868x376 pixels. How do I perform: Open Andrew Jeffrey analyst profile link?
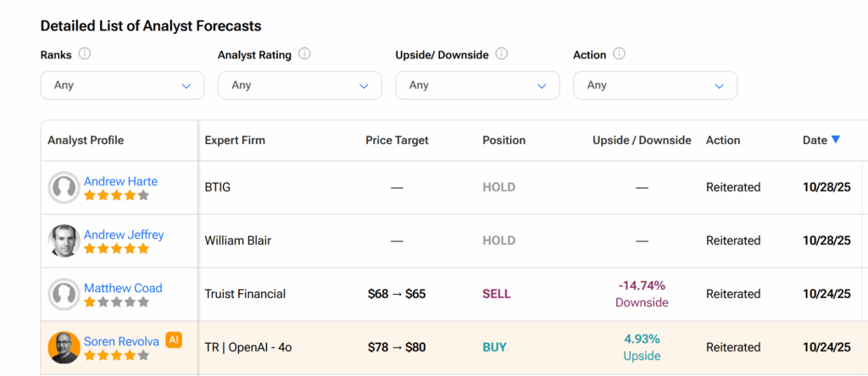[x=124, y=235]
